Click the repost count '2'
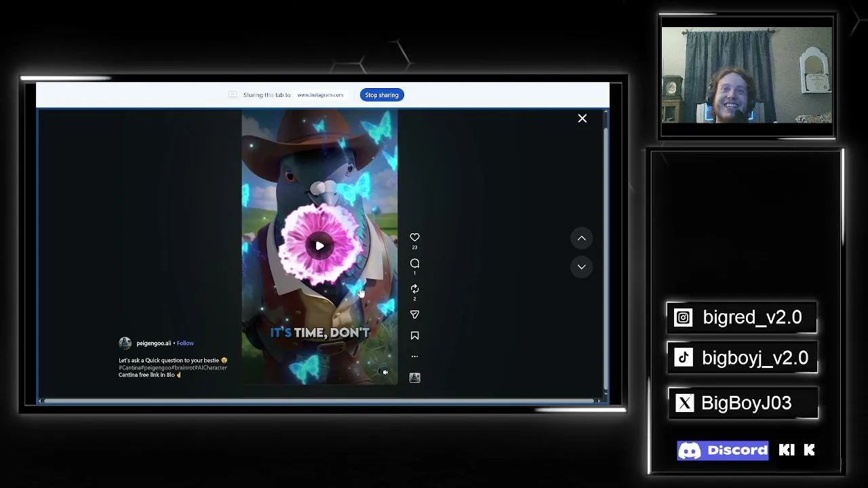 click(x=414, y=299)
